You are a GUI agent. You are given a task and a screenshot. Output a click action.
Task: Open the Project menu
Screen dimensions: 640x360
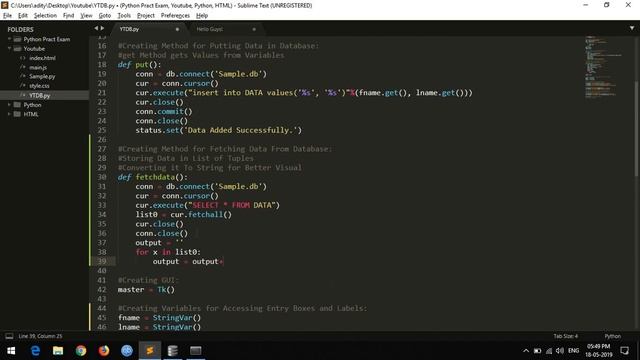pyautogui.click(x=146, y=16)
